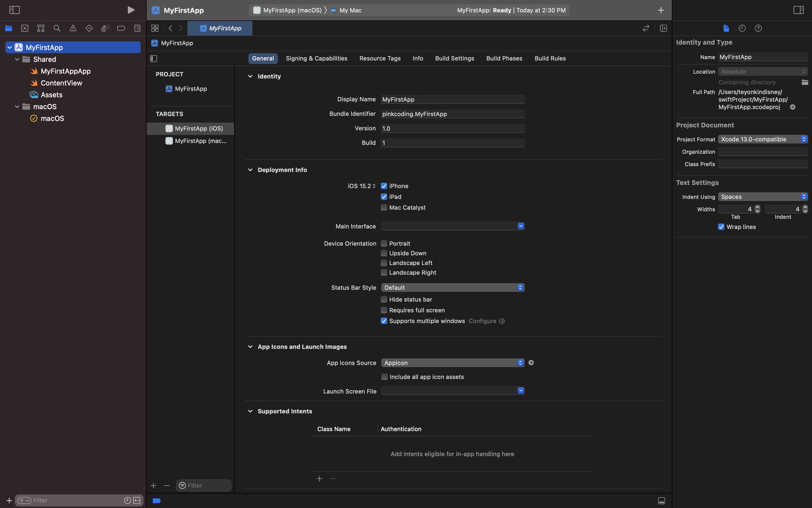Screen dimensions: 812x508
Task: Reveal project file path in Finder
Action: [x=793, y=107]
